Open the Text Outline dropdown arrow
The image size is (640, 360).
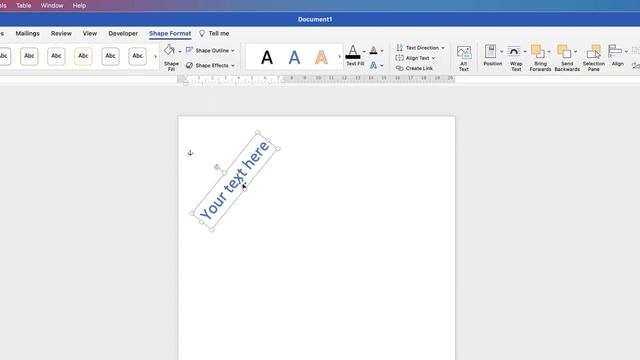tap(382, 51)
